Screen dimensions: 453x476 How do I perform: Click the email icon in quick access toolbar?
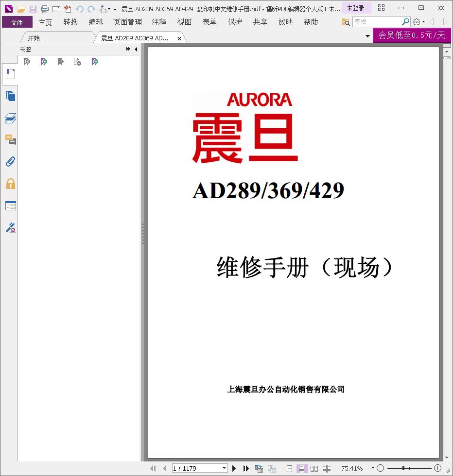tap(56, 9)
